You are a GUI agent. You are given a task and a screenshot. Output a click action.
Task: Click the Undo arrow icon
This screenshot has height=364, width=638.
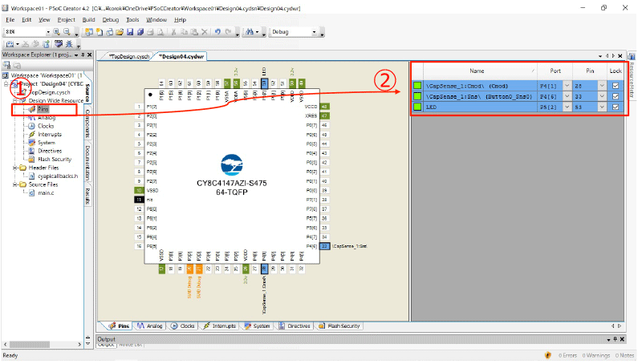click(217, 32)
